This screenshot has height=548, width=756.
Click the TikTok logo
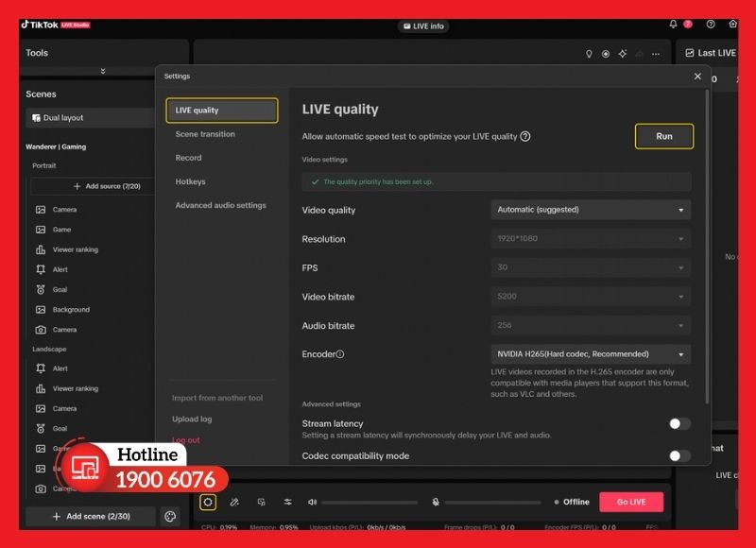coord(40,25)
